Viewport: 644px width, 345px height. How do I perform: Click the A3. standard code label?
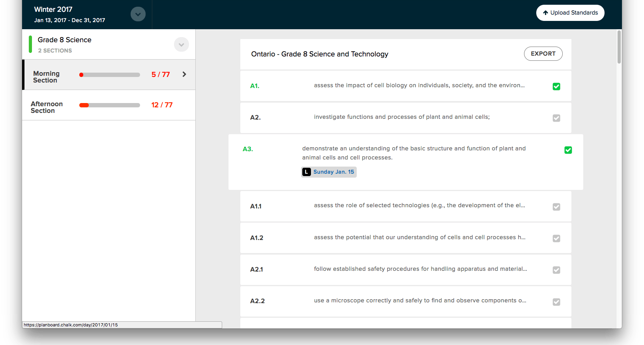248,149
